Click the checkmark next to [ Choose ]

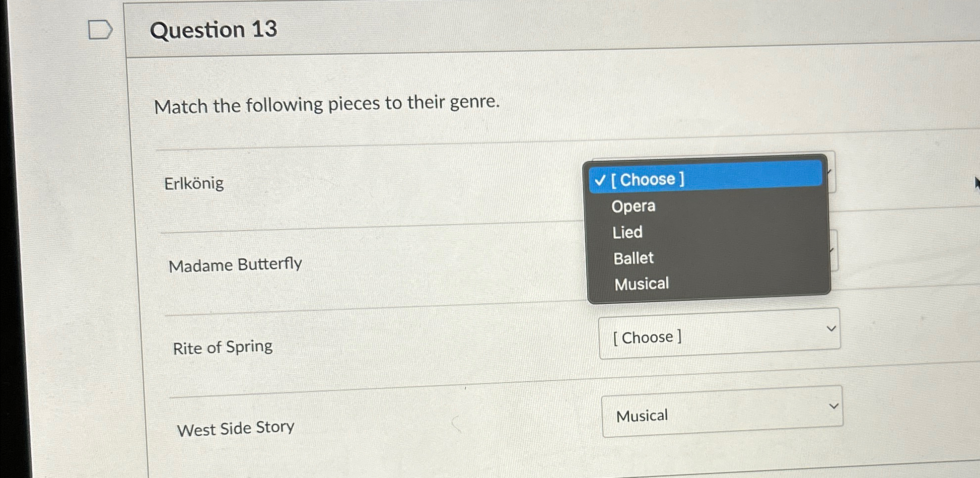pyautogui.click(x=600, y=180)
